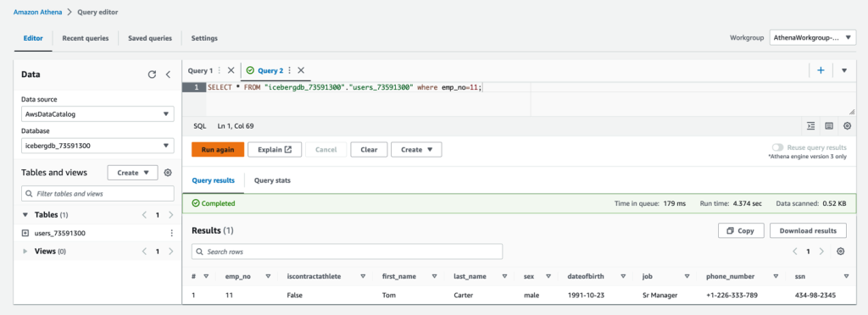The image size is (868, 315).
Task: Expand the Views section
Action: [25, 251]
